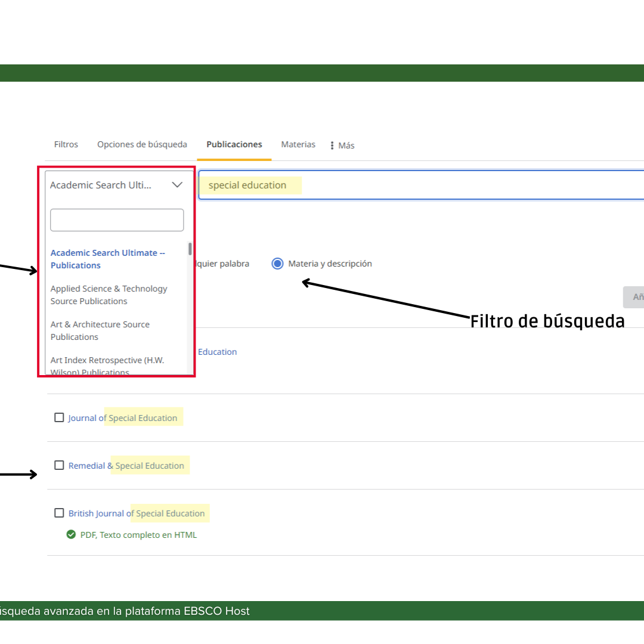The image size is (644, 644).
Task: Open the "Opciones de búsqueda" tab
Action: [142, 144]
